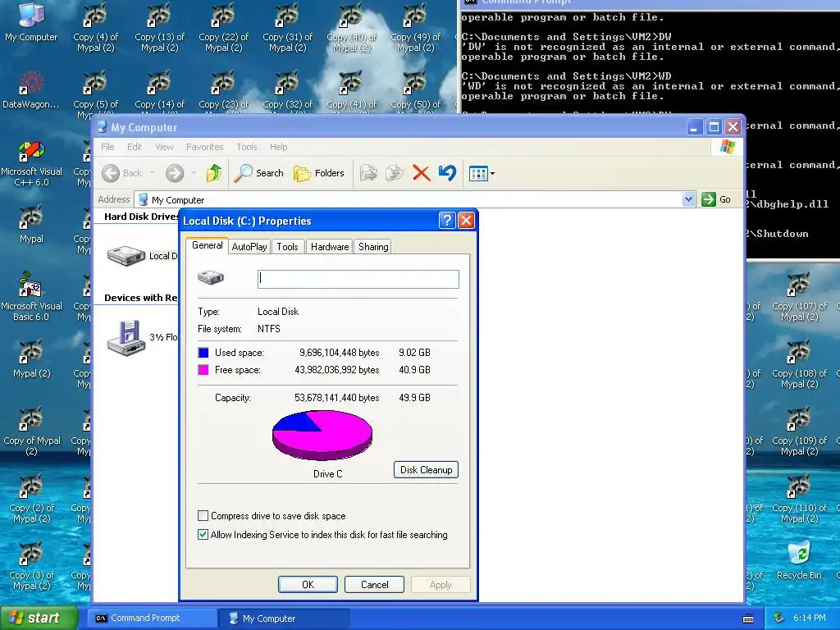Click Cancel in the Properties dialog
Viewport: 840px width, 630px height.
374,584
